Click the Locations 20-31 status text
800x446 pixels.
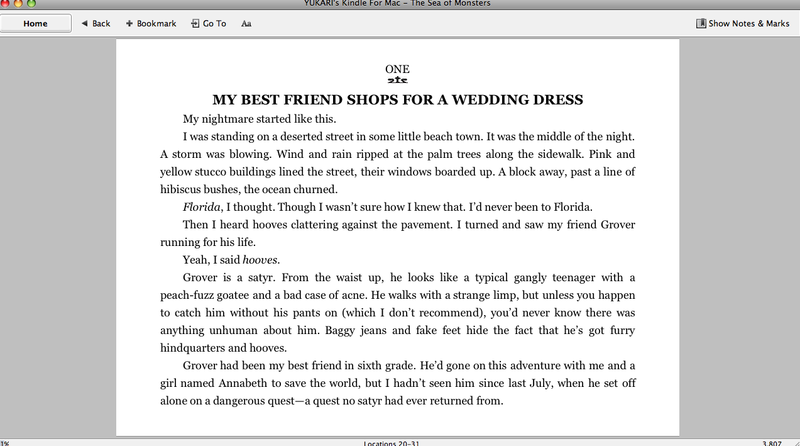point(391,443)
